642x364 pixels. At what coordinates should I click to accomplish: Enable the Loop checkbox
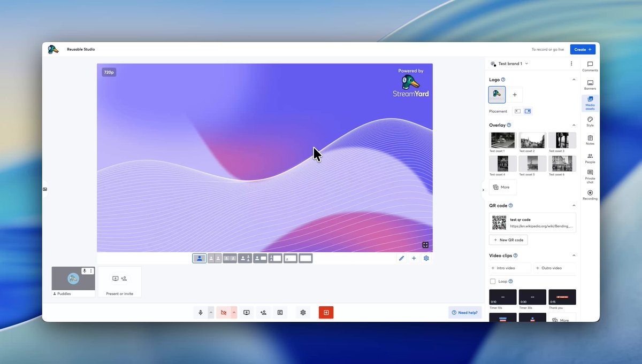click(x=493, y=281)
